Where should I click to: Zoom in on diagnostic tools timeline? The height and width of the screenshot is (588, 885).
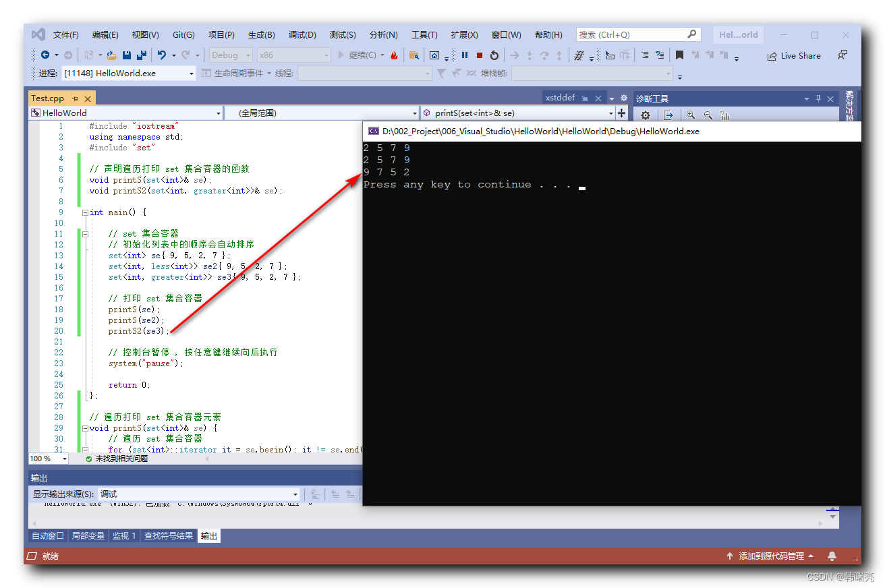pyautogui.click(x=691, y=115)
